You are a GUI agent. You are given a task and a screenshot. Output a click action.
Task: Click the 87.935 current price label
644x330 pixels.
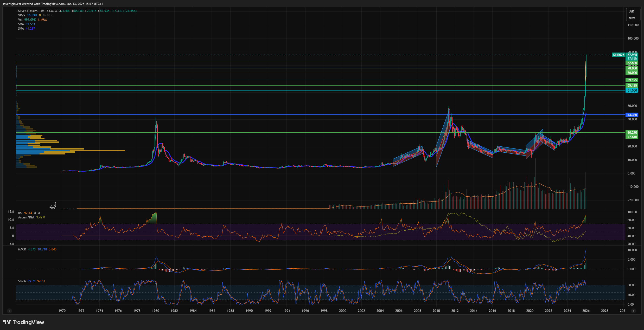(x=632, y=55)
